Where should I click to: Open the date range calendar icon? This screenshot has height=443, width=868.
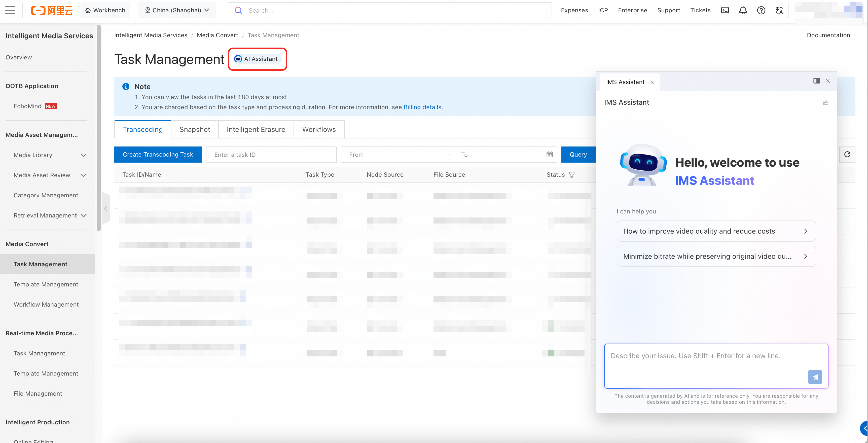tap(549, 155)
